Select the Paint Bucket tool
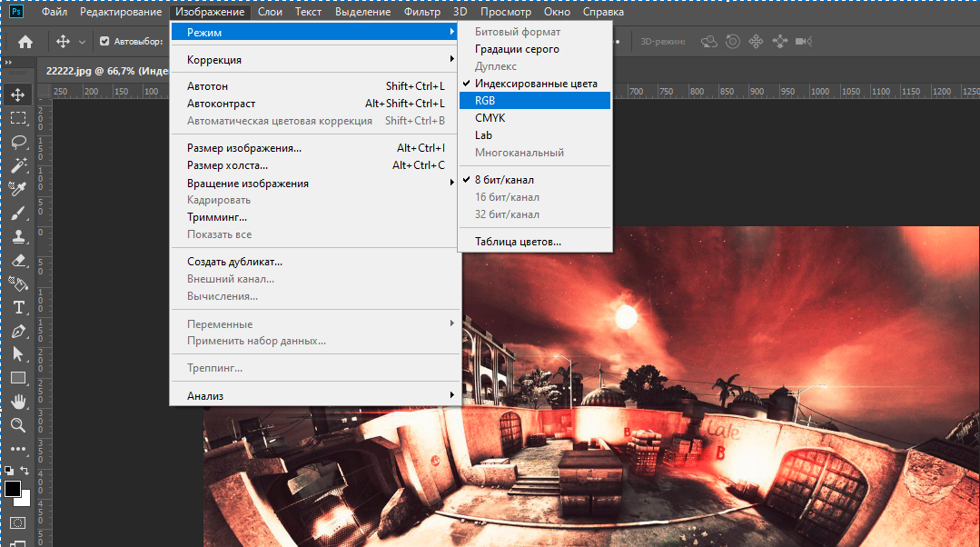This screenshot has width=980, height=547. click(x=17, y=283)
